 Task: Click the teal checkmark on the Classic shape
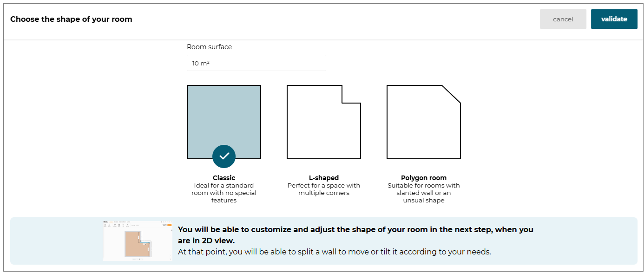pos(224,156)
